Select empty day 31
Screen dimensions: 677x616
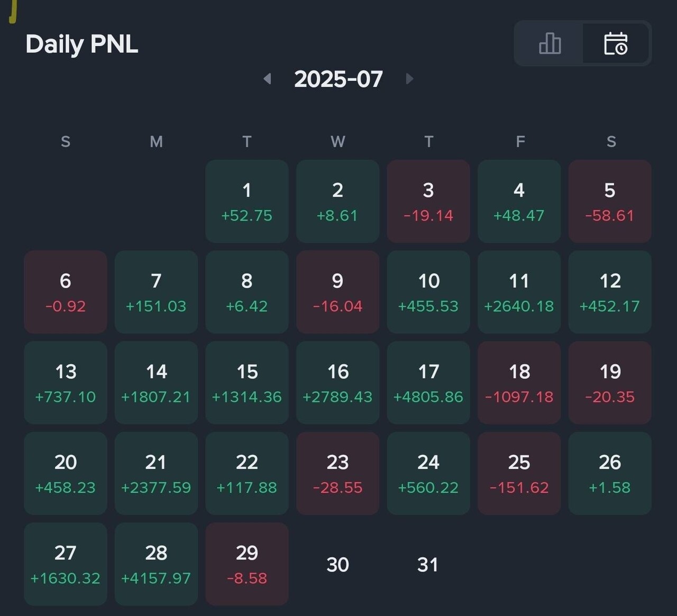(428, 565)
